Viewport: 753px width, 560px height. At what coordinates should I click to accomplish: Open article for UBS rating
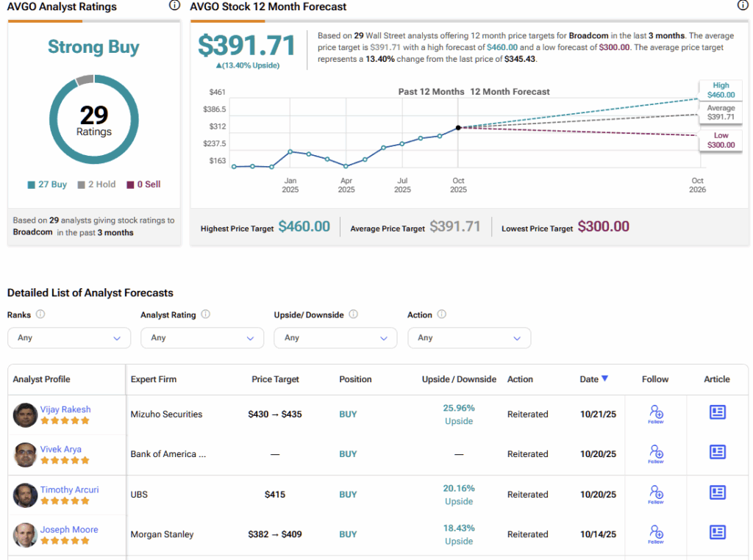tap(717, 492)
